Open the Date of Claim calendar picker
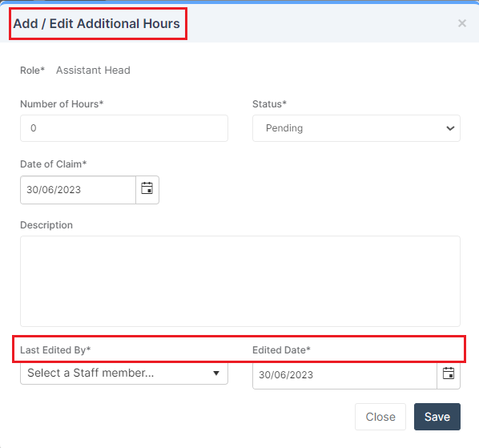This screenshot has height=448, width=479. click(147, 189)
